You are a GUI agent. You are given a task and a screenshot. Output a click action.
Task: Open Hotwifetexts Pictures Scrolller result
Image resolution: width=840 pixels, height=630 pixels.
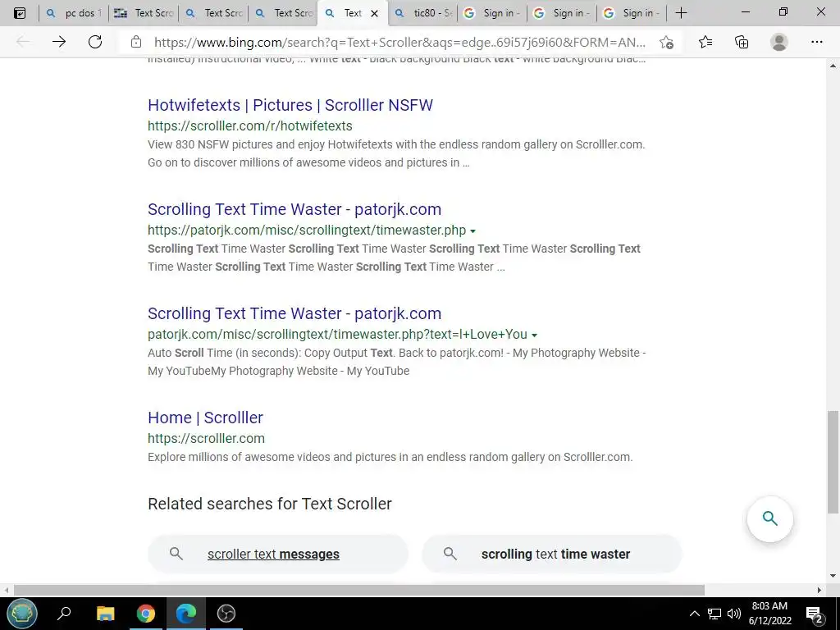click(x=290, y=105)
